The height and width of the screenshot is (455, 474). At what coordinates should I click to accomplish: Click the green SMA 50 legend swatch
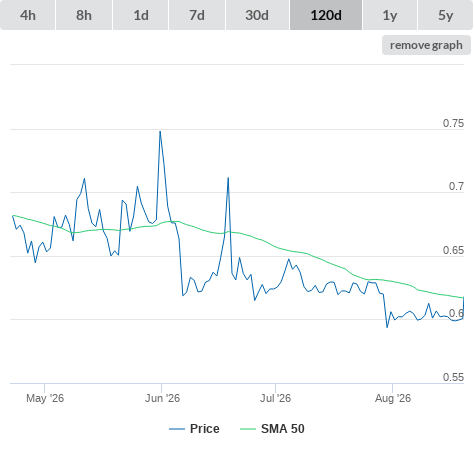coord(248,429)
